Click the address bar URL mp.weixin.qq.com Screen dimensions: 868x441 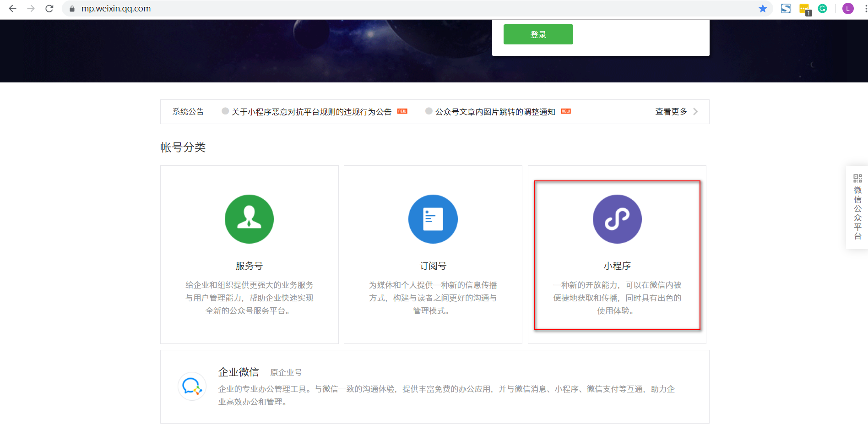point(116,9)
